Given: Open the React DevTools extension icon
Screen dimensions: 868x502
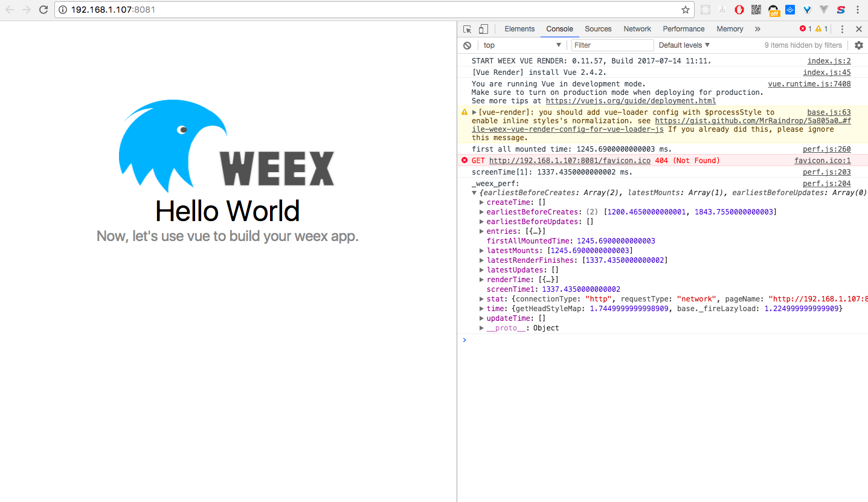Looking at the screenshot, I should 705,10.
